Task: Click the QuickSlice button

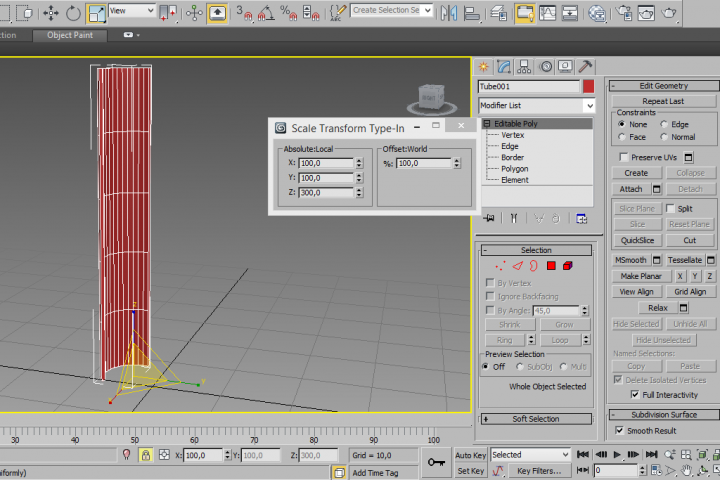Action: [x=637, y=240]
